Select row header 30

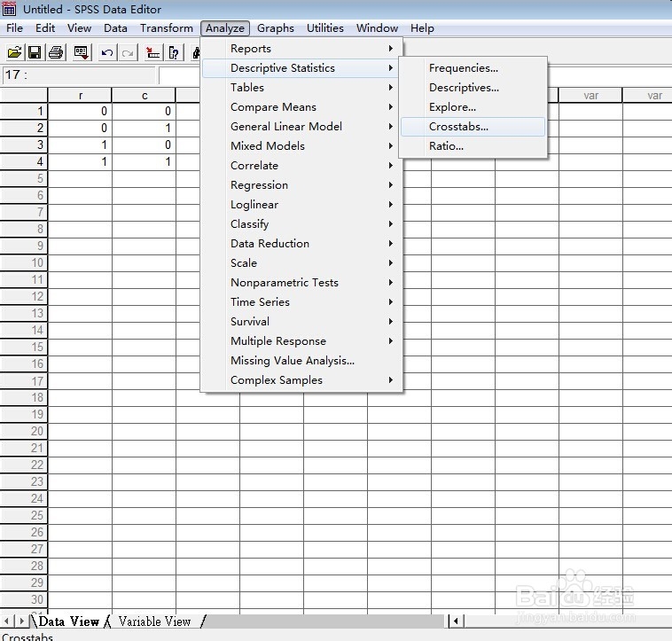(x=24, y=600)
